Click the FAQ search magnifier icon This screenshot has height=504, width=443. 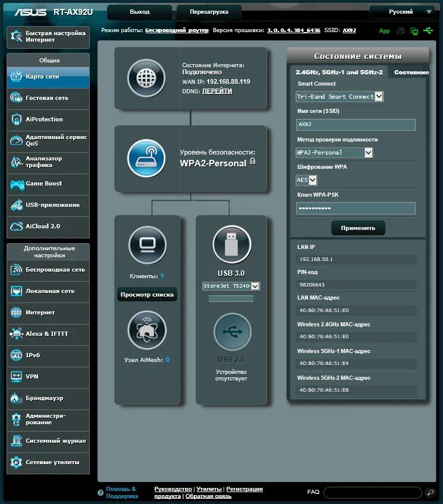tap(430, 492)
